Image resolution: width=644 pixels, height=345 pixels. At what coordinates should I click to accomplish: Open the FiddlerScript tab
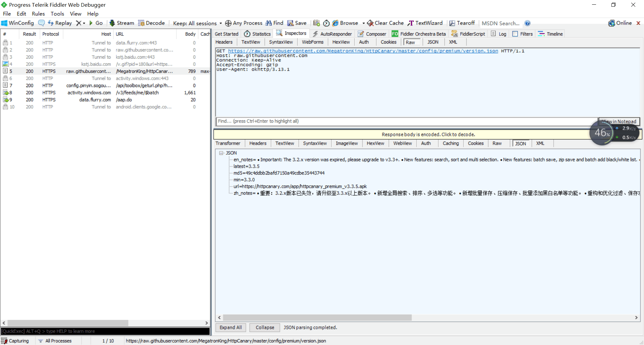pos(468,34)
